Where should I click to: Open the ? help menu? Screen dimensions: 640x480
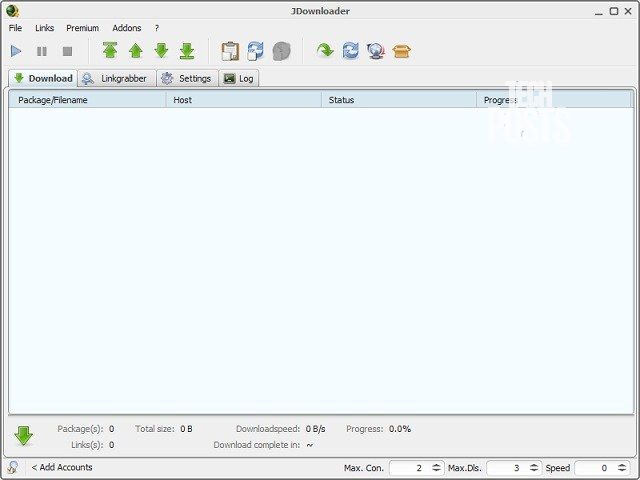pos(157,28)
